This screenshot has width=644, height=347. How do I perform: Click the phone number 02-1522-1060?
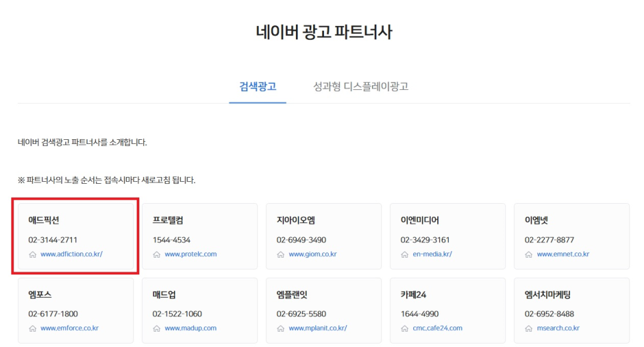[177, 314]
